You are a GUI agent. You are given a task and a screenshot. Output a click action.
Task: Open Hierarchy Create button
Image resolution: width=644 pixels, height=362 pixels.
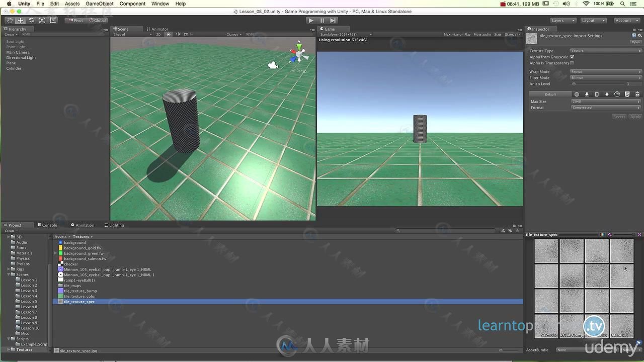[x=11, y=35]
